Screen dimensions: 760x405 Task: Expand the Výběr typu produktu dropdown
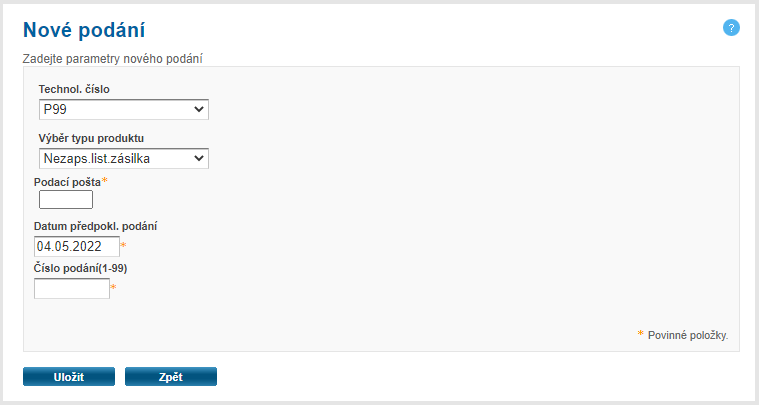123,158
